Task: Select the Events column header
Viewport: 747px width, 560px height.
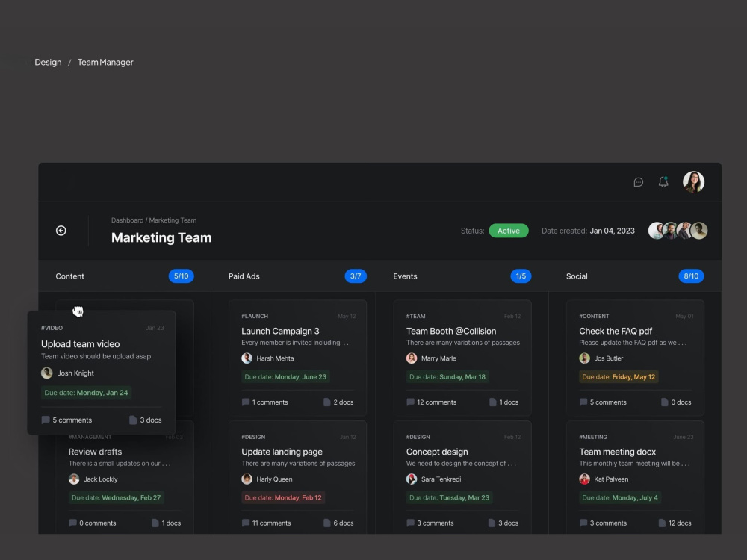Action: tap(405, 276)
